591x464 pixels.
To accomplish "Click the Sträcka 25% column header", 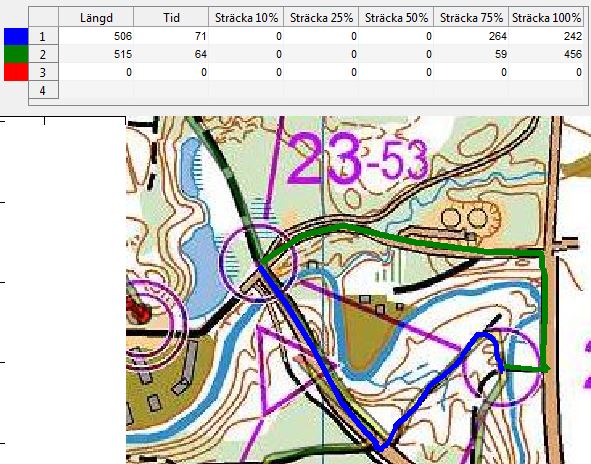I will (321, 17).
